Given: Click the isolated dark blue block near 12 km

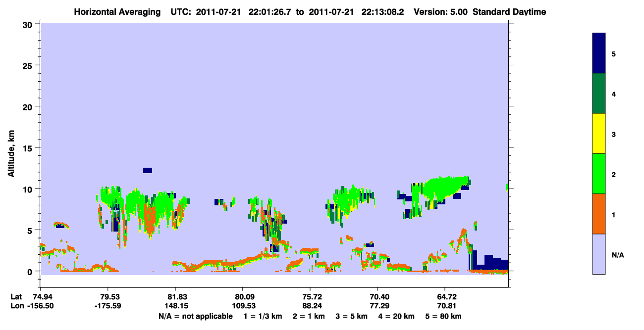Looking at the screenshot, I should [148, 170].
